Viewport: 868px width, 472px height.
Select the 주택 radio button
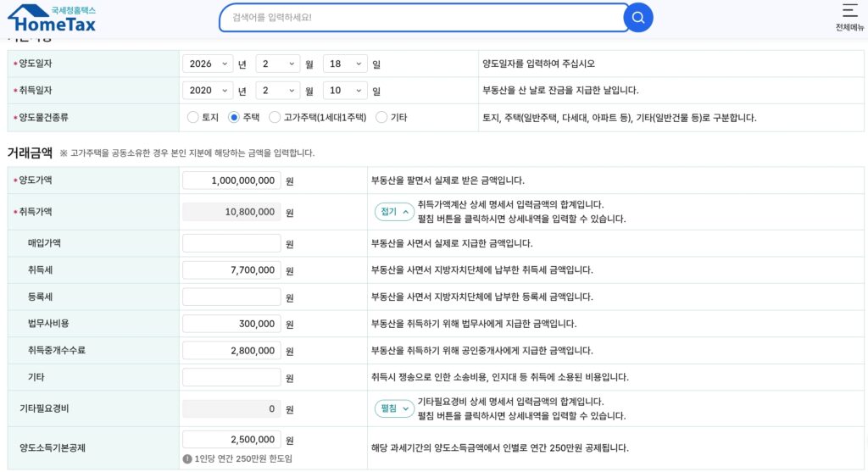pos(235,118)
